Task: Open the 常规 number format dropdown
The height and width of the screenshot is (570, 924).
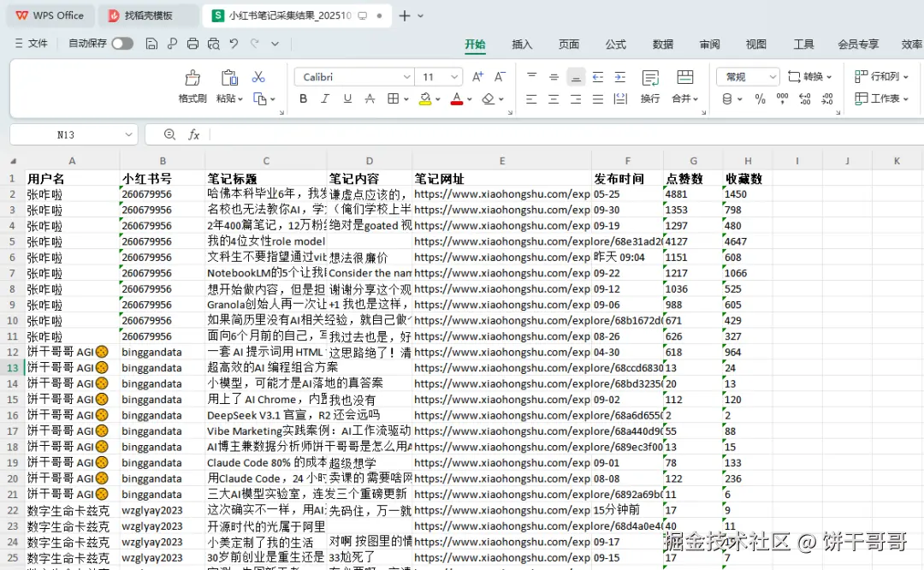Action: 749,77
